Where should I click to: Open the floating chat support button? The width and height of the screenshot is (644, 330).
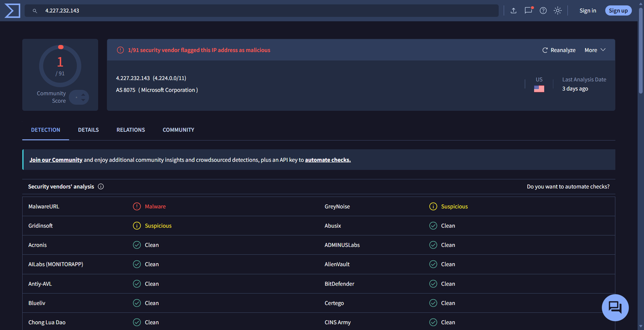(x=615, y=307)
